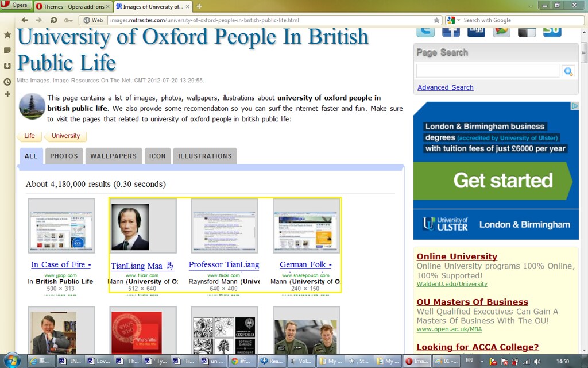The height and width of the screenshot is (368, 588).
Task: Switch to the ALL results tab
Action: click(x=31, y=156)
